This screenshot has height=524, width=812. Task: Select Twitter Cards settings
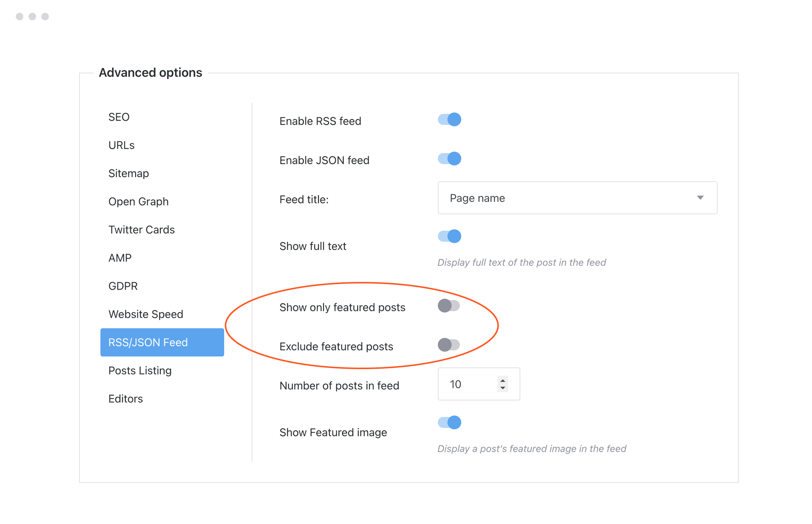tap(141, 230)
